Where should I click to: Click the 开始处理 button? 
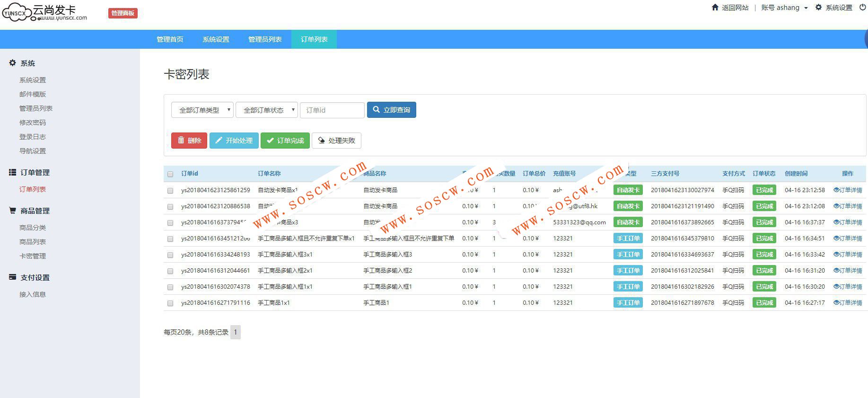click(x=234, y=141)
